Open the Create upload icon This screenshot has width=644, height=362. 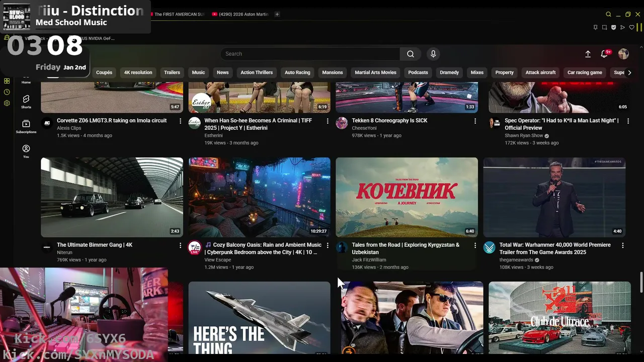[x=588, y=54]
